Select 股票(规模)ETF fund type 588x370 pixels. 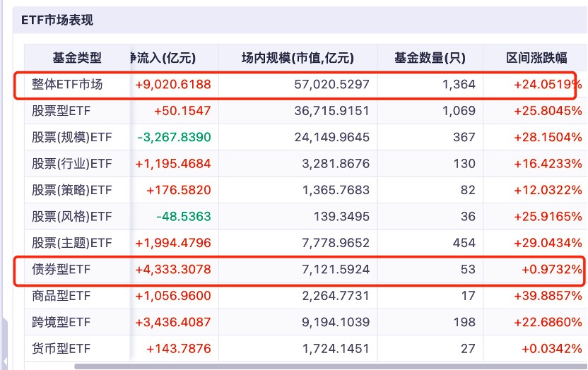[x=72, y=137]
